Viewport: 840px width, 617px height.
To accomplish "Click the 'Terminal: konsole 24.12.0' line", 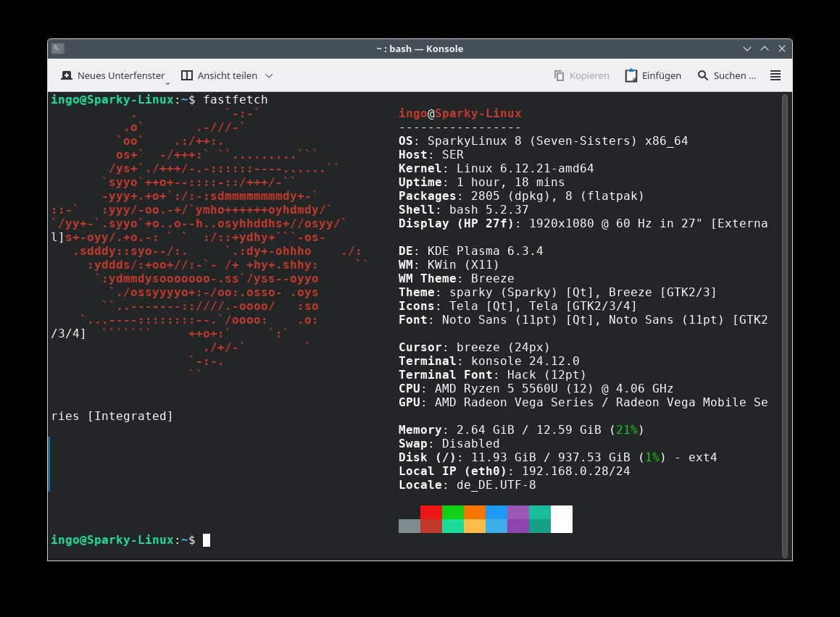I will [x=489, y=361].
